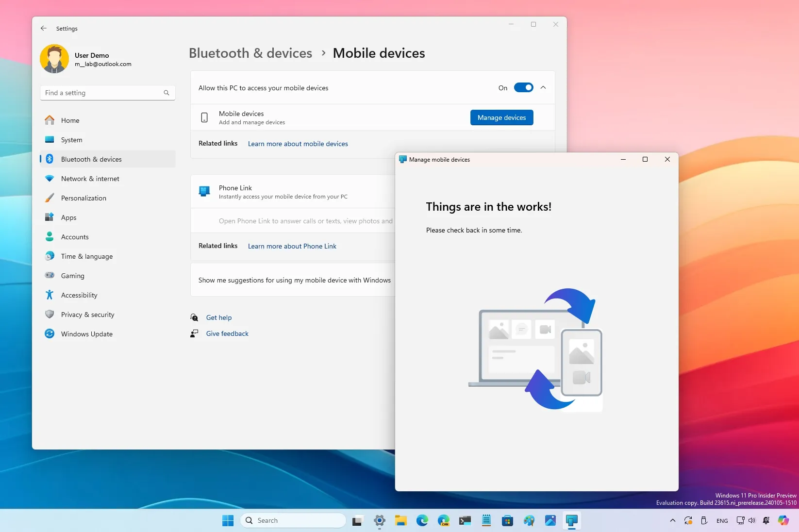Expand hidden icons in the system tray

[x=672, y=520]
